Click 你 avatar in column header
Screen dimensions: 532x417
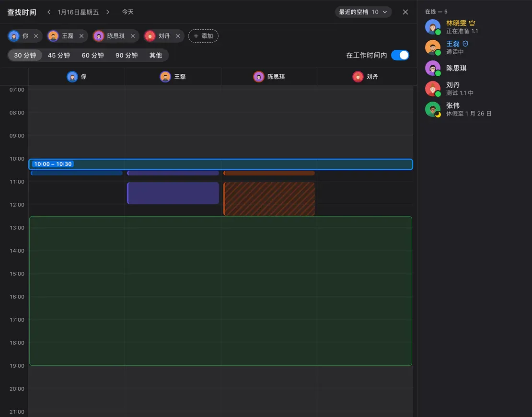72,77
